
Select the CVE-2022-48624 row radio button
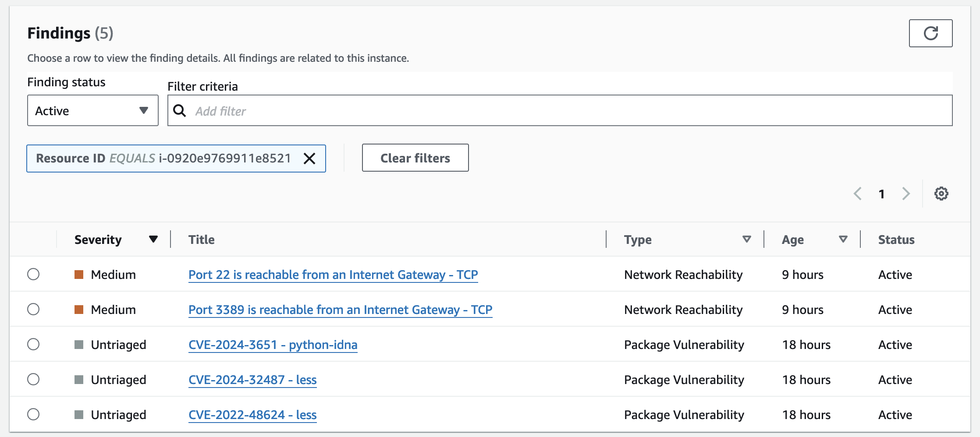click(33, 415)
